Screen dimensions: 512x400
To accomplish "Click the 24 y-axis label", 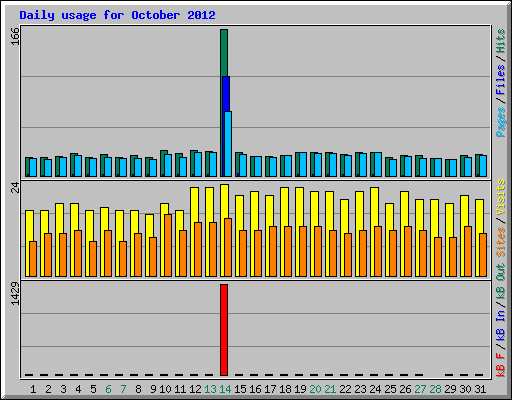I will [x=15, y=188].
